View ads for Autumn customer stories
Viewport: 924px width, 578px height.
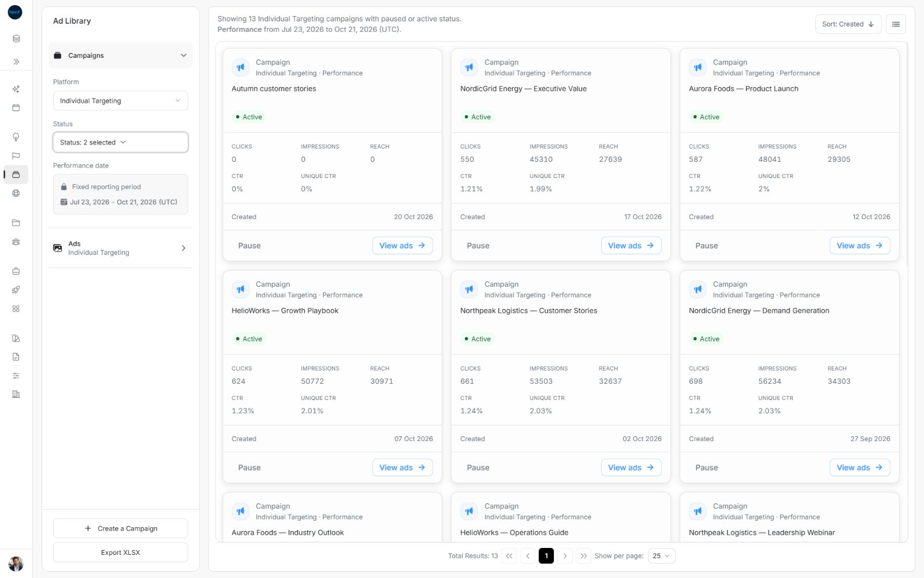[x=403, y=246]
